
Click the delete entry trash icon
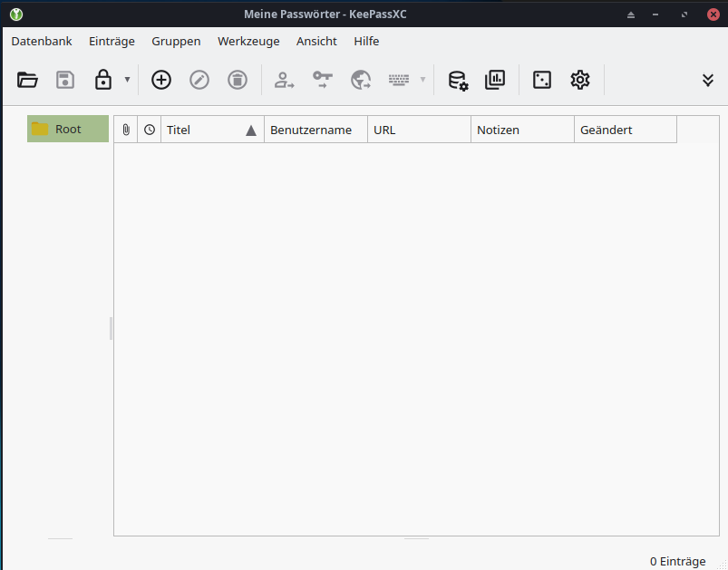[238, 80]
